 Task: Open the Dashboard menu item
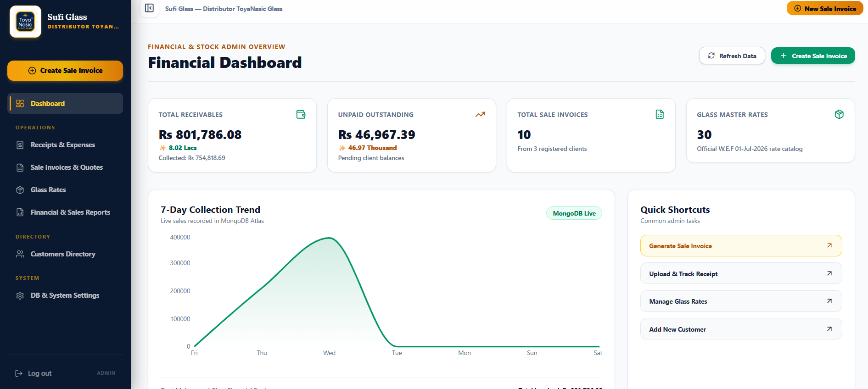click(65, 104)
